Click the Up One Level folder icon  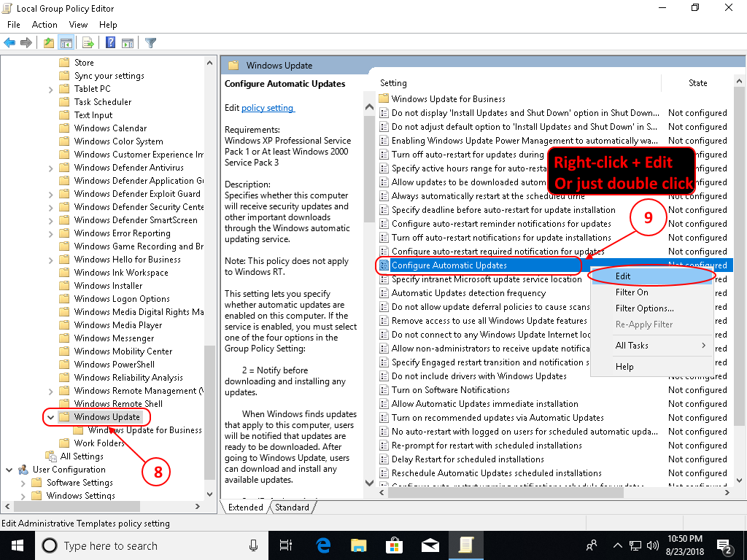tap(49, 43)
